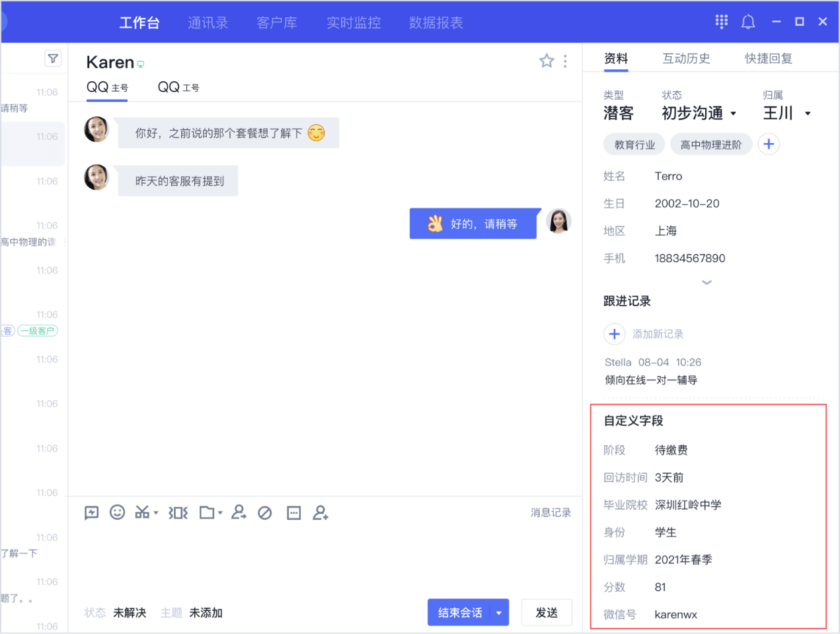Click the filter funnel icon
This screenshot has width=840, height=634.
[x=53, y=59]
